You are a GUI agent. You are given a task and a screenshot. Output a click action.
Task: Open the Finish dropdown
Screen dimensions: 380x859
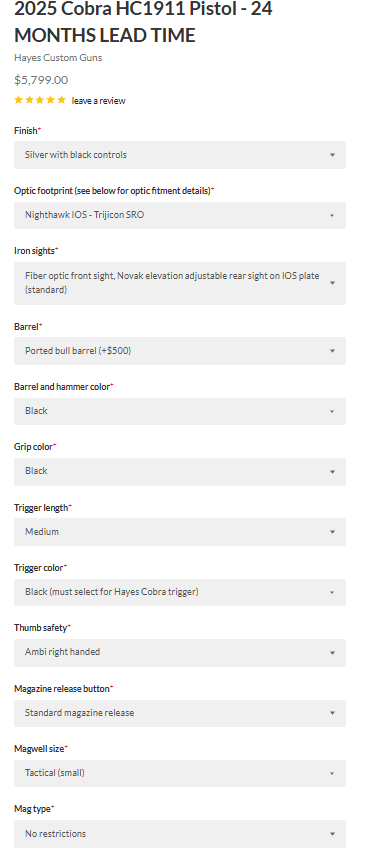pos(180,155)
